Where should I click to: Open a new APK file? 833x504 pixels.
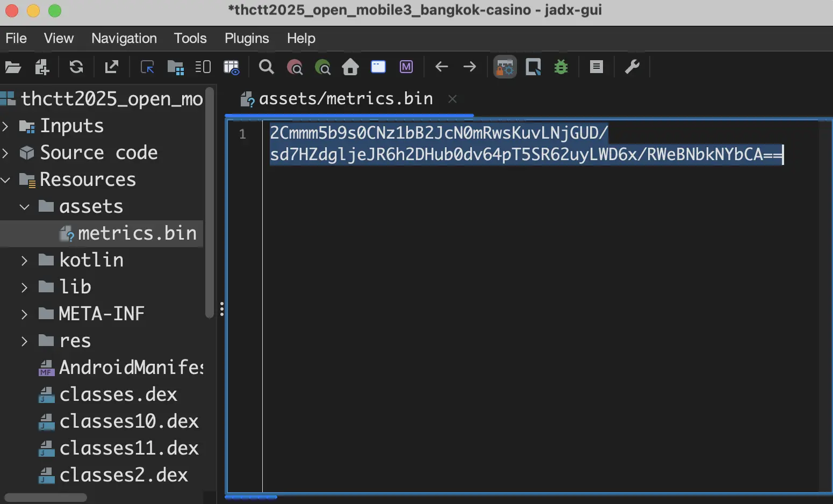[13, 67]
